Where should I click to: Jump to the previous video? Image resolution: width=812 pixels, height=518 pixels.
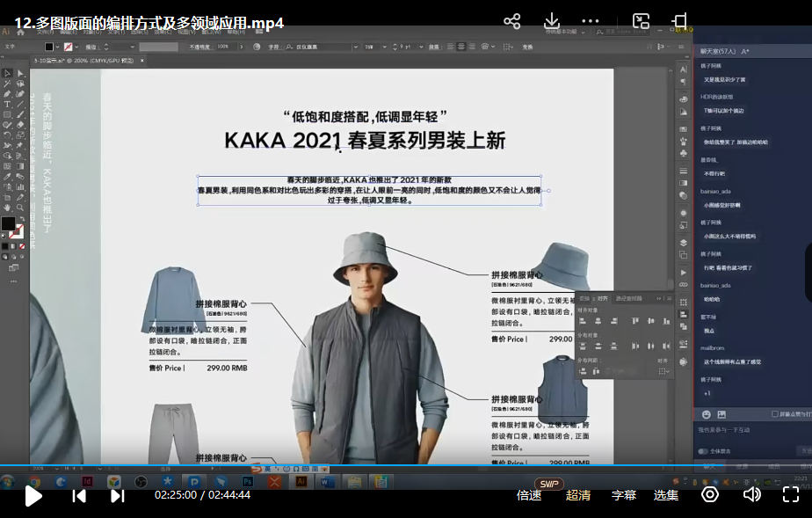(79, 495)
